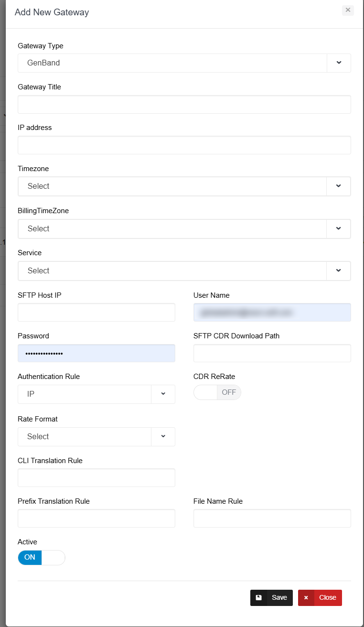Click the Prefix Translation Rule input

(x=96, y=518)
